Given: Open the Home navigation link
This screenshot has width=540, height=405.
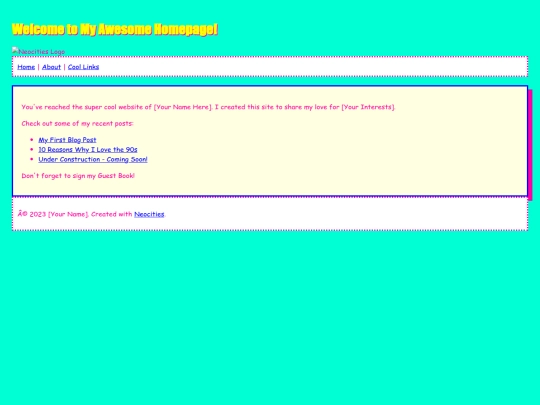Looking at the screenshot, I should [x=26, y=67].
